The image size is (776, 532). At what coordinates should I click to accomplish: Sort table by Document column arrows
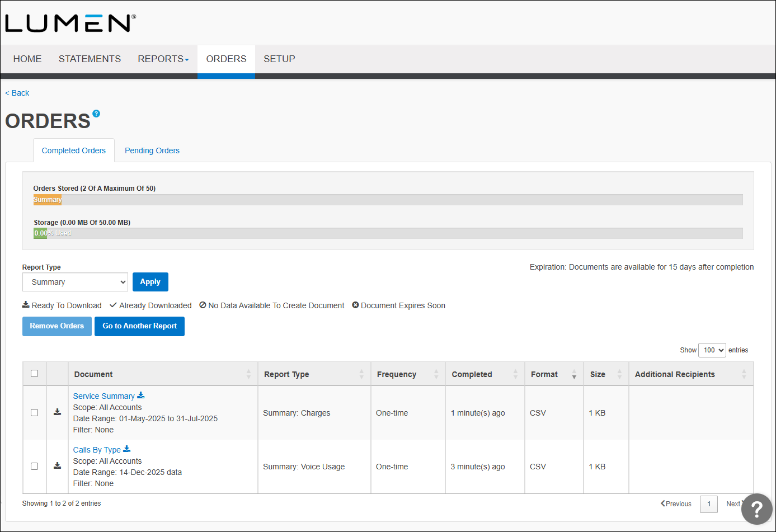click(248, 374)
